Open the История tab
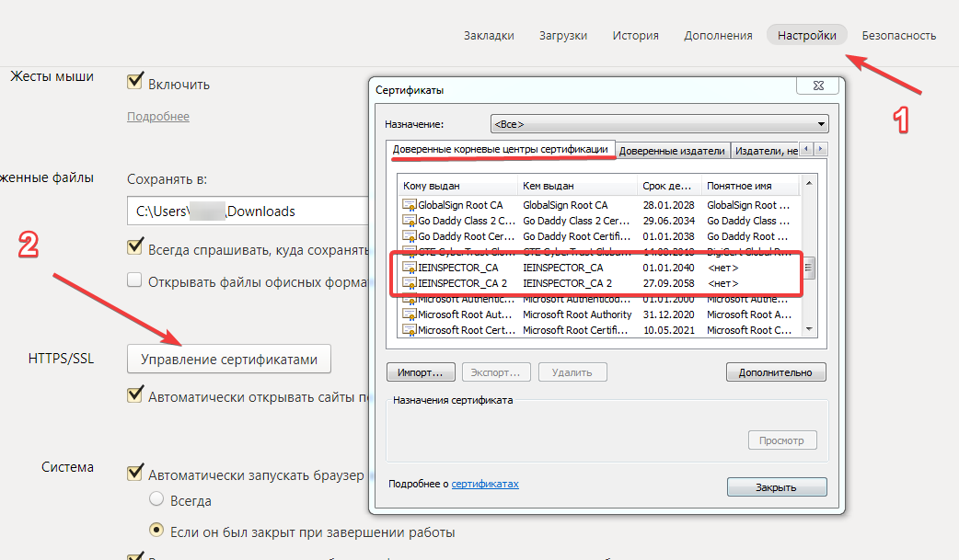Viewport: 959px width, 560px height. coord(635,36)
